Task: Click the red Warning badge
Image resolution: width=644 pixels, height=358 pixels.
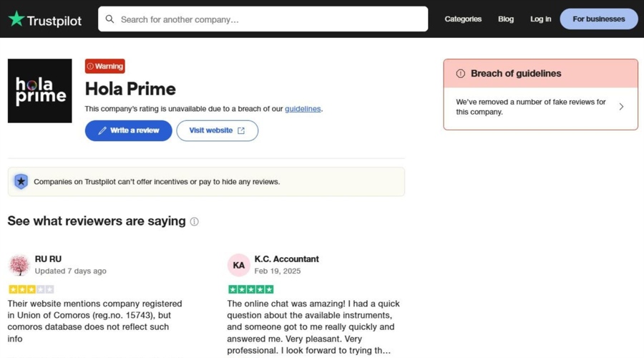Action: pos(105,66)
